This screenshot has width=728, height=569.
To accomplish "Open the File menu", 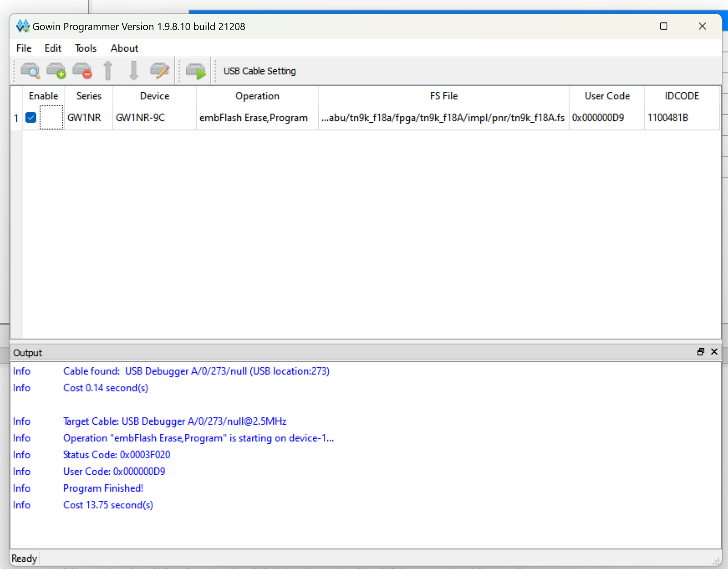I will click(24, 48).
